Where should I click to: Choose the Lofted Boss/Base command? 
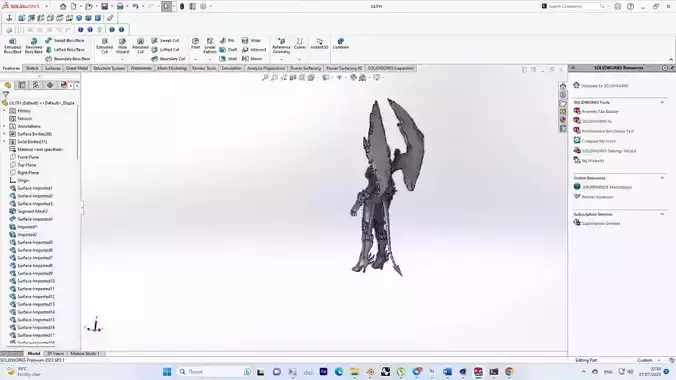tap(65, 50)
